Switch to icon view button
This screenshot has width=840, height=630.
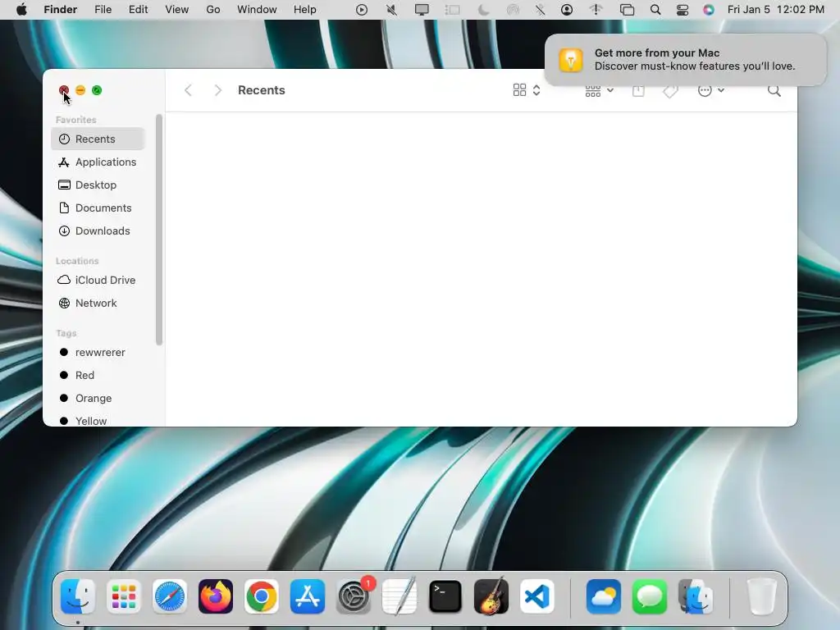pyautogui.click(x=519, y=90)
